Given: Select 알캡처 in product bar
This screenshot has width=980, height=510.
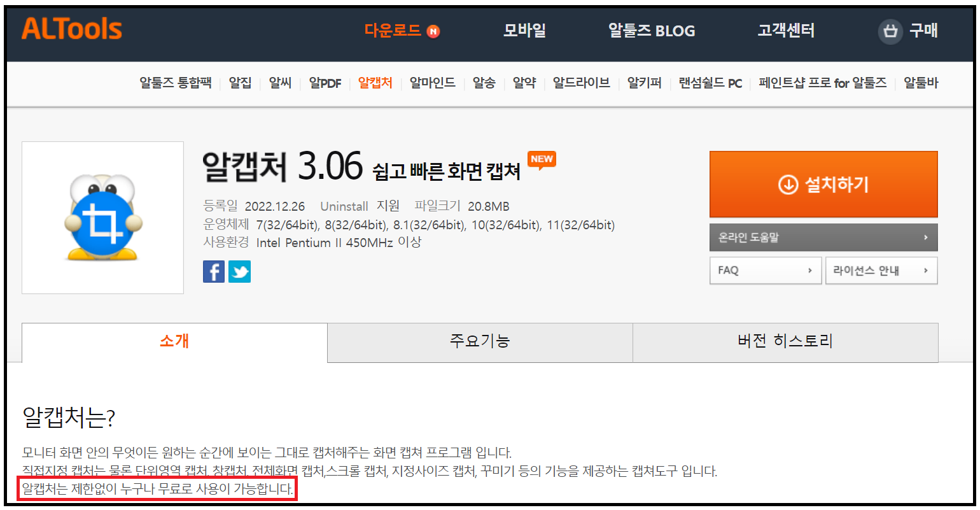Looking at the screenshot, I should coord(375,83).
